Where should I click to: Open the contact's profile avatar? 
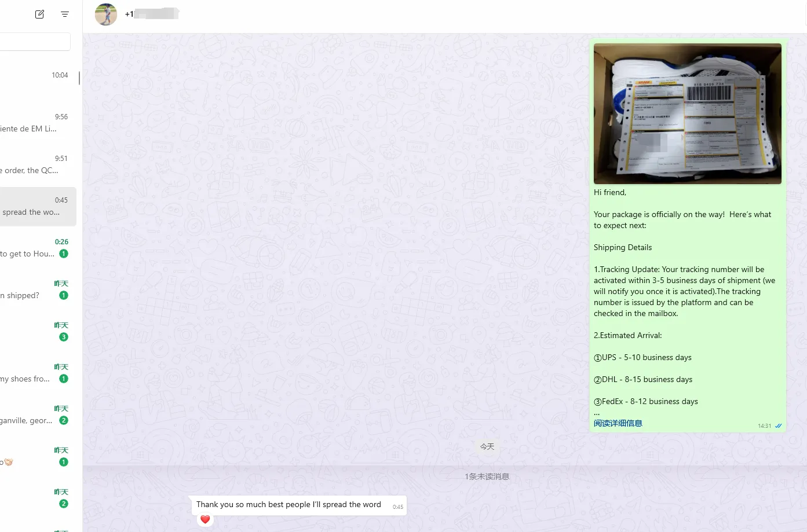106,14
